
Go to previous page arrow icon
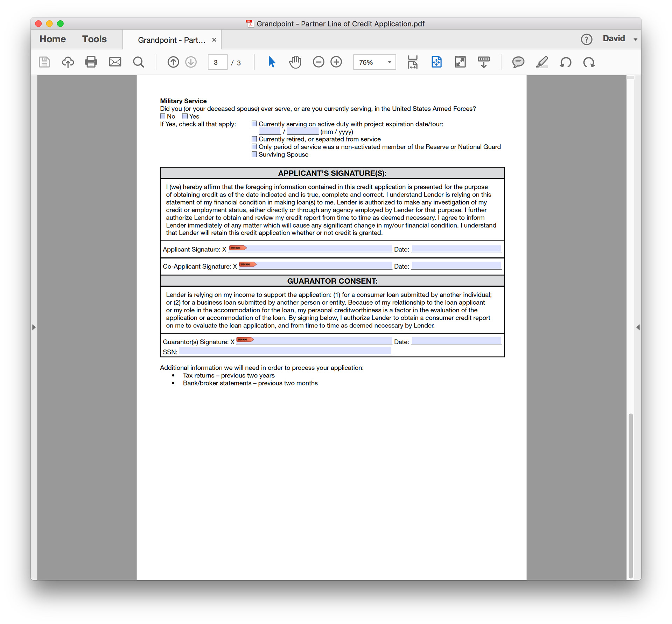[x=173, y=62]
